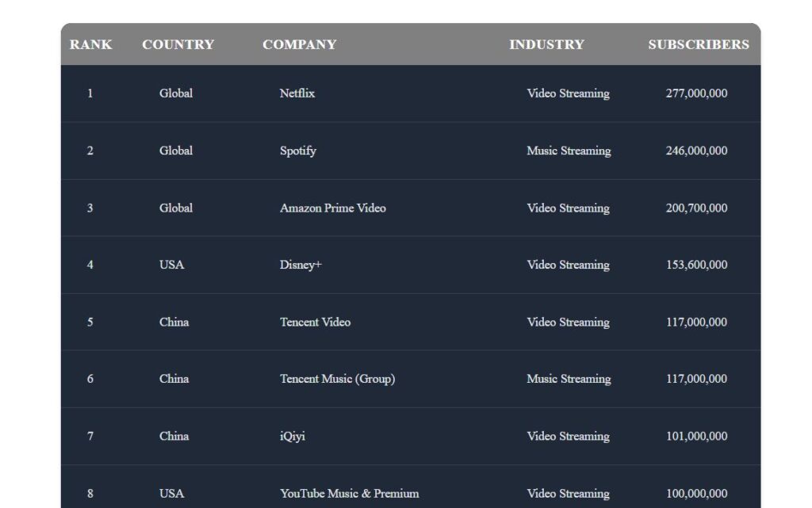Click the iQiyi company name
This screenshot has width=812, height=508.
point(293,436)
